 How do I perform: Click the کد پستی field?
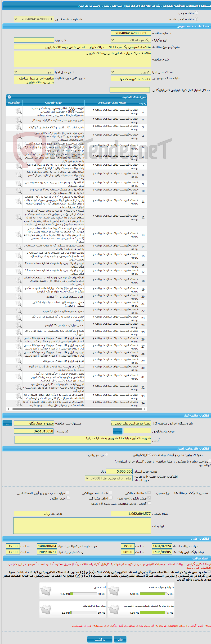34,431
